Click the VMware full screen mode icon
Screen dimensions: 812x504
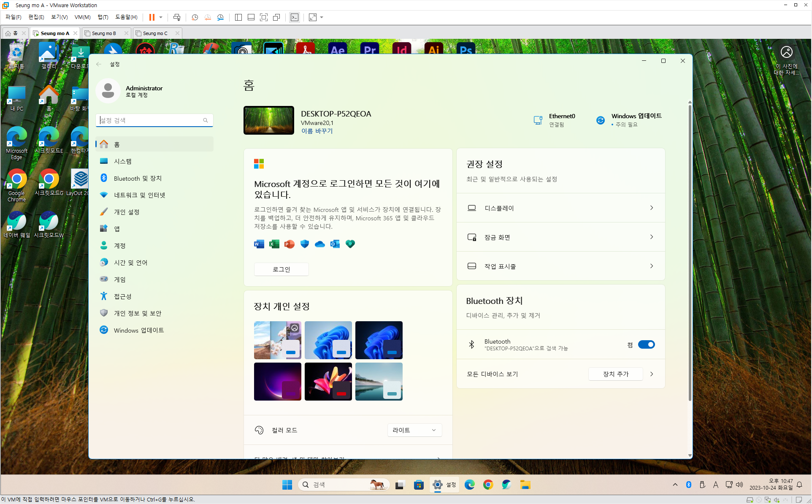pyautogui.click(x=264, y=17)
